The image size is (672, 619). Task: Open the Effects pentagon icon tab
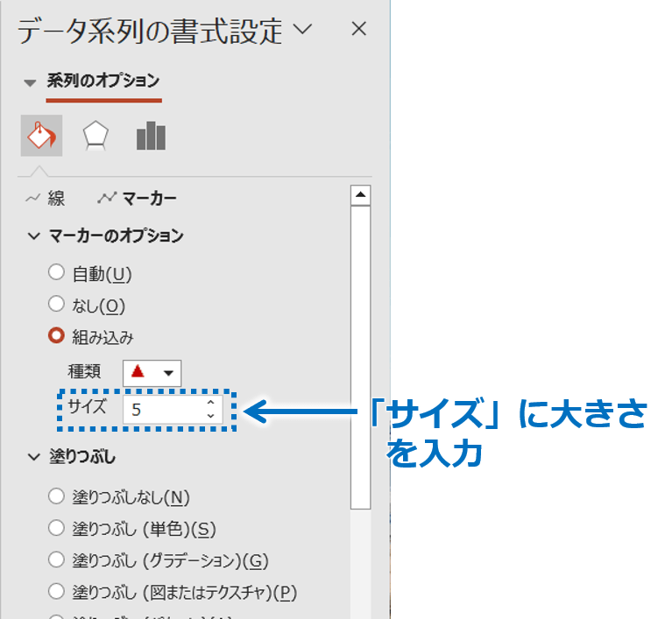click(95, 136)
